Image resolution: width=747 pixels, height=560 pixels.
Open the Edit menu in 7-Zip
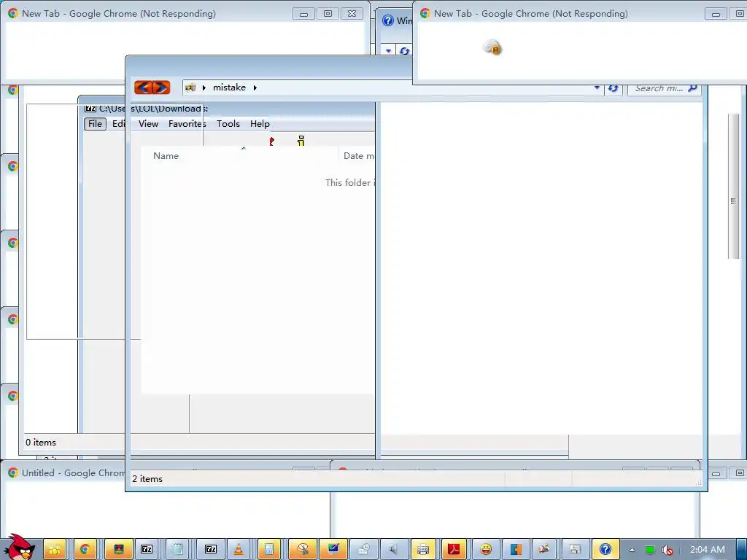[x=118, y=124]
